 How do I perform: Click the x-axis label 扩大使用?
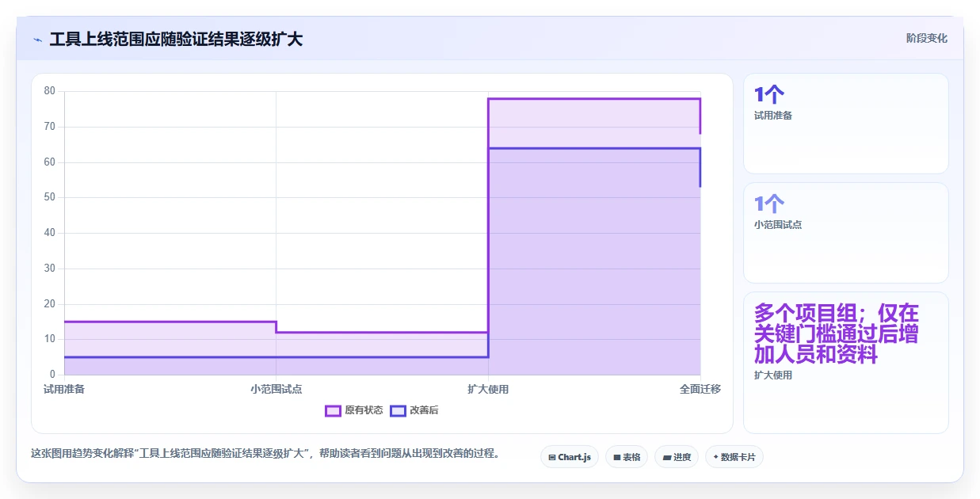tap(488, 389)
